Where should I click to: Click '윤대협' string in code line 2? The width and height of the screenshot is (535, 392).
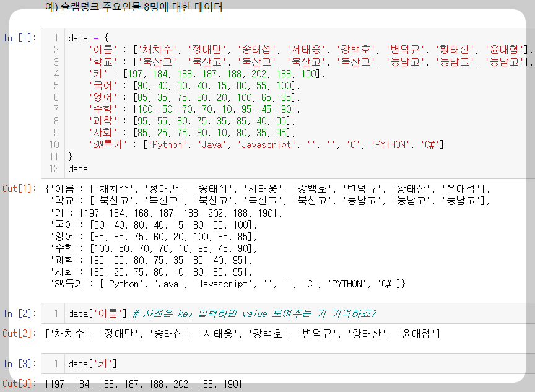504,50
